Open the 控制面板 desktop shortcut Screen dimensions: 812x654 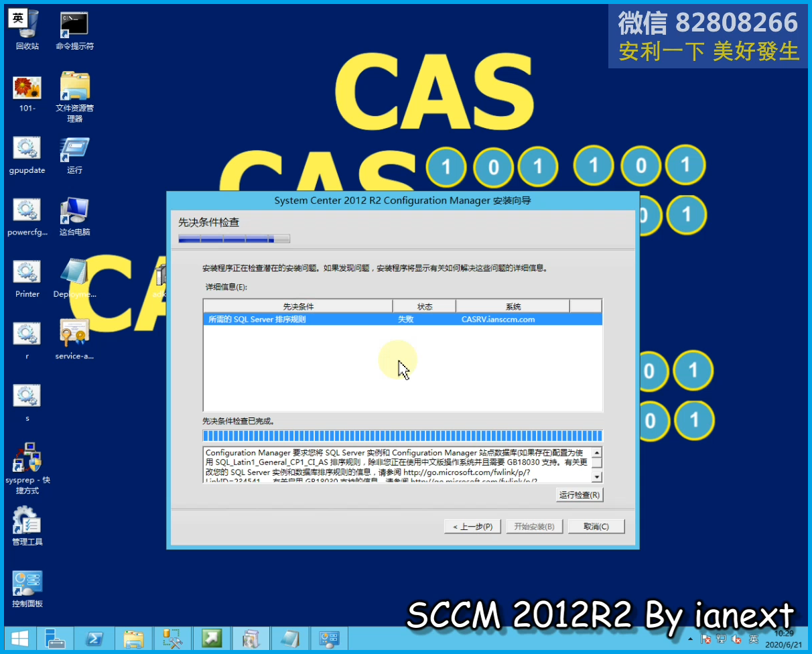[x=27, y=588]
